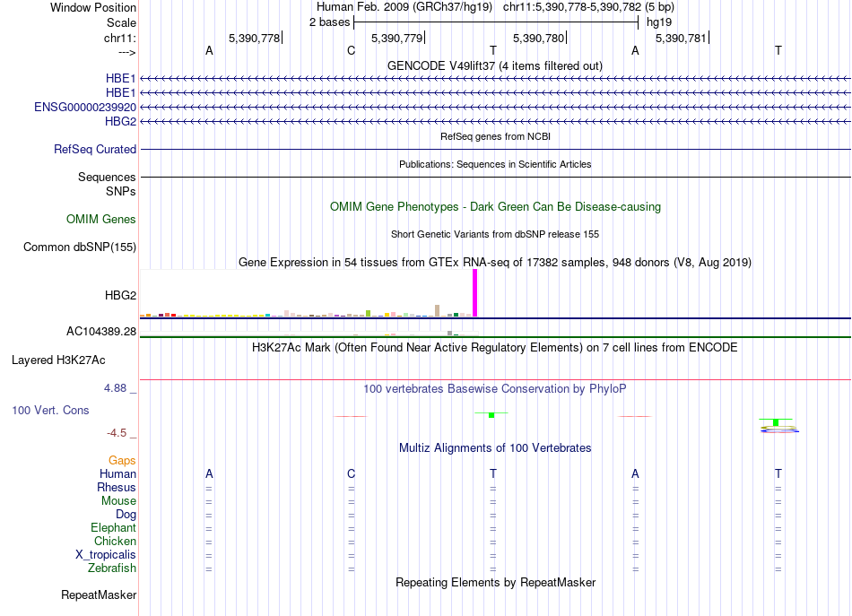This screenshot has width=852, height=616.
Task: Open the RefSeq Curated track label
Action: click(x=95, y=149)
